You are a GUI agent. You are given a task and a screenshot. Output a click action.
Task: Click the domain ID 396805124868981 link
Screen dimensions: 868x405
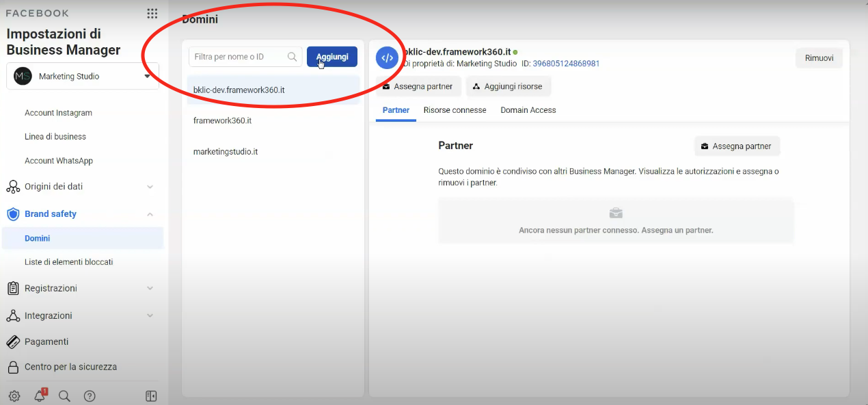click(566, 64)
